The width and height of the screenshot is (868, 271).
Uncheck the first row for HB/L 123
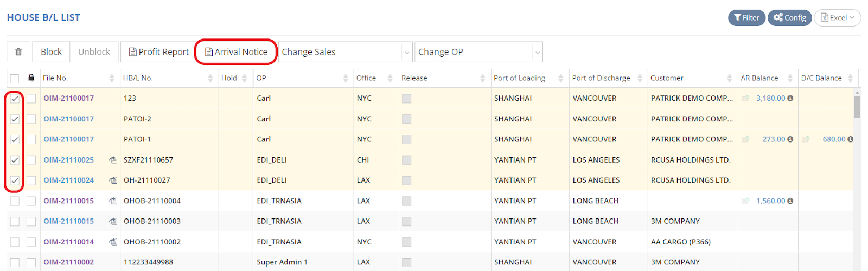[15, 99]
